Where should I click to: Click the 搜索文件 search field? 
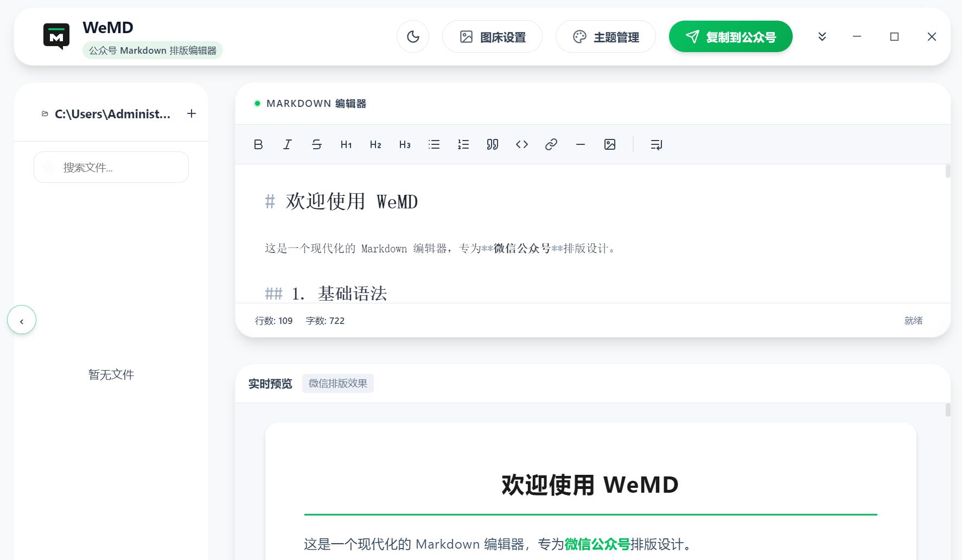tap(111, 167)
